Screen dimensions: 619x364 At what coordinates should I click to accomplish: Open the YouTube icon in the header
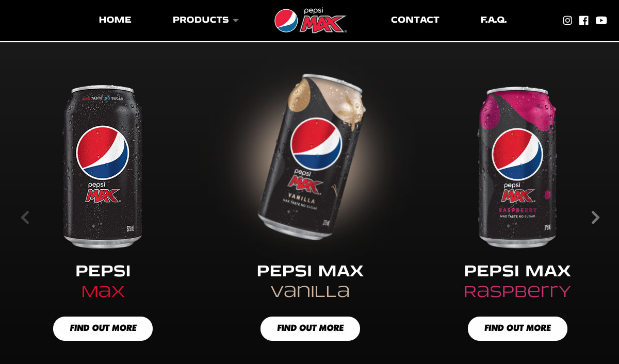tap(601, 21)
